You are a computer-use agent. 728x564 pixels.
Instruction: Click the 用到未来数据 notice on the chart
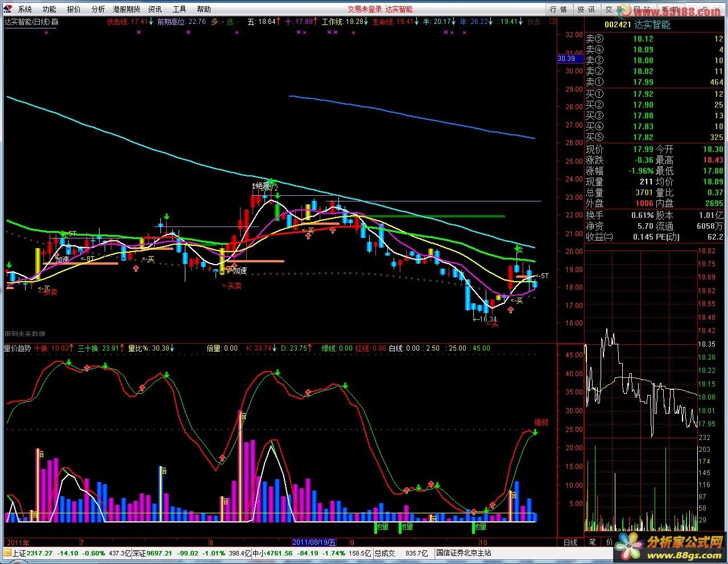[x=25, y=334]
